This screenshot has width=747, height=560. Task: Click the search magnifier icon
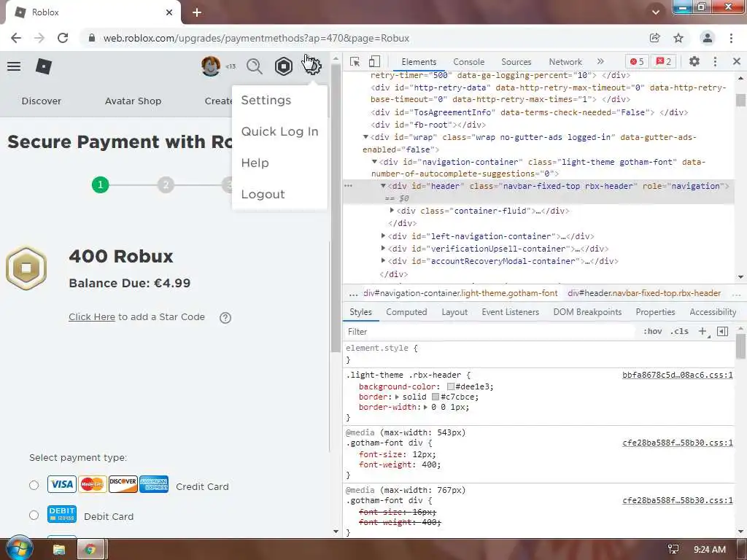click(255, 66)
